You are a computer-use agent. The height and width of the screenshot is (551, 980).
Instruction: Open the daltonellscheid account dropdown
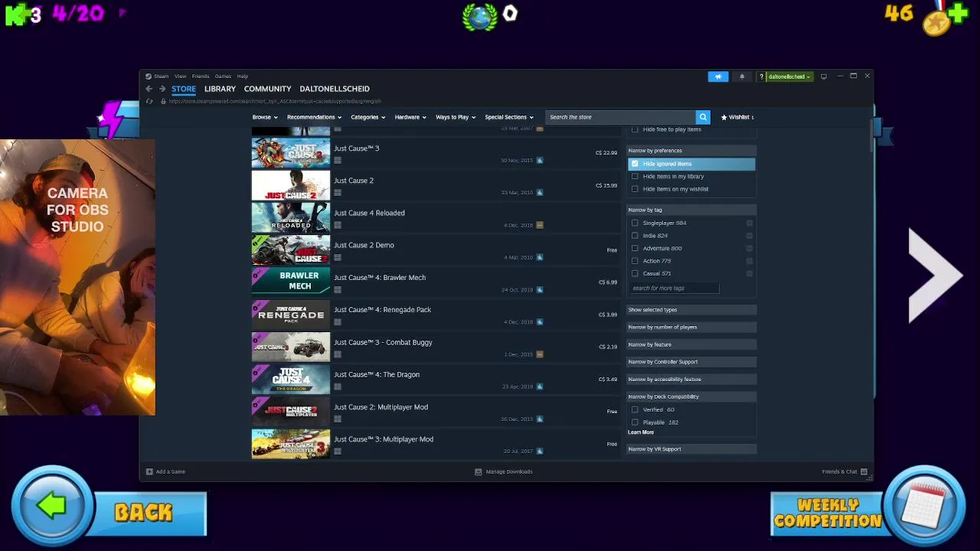point(789,77)
